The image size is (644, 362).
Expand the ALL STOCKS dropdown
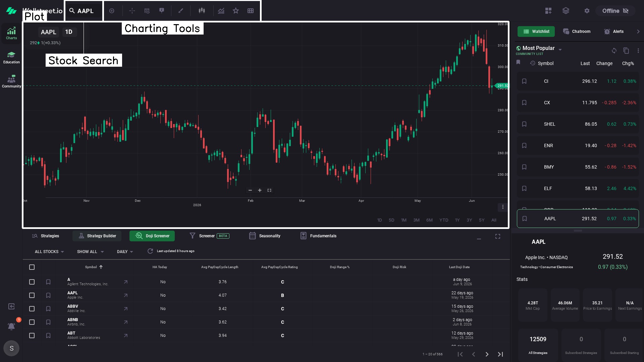pyautogui.click(x=49, y=252)
